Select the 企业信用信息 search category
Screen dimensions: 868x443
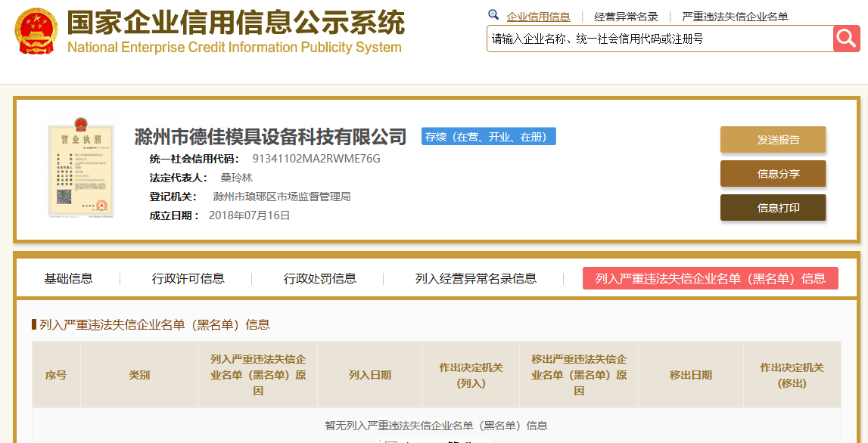(539, 17)
